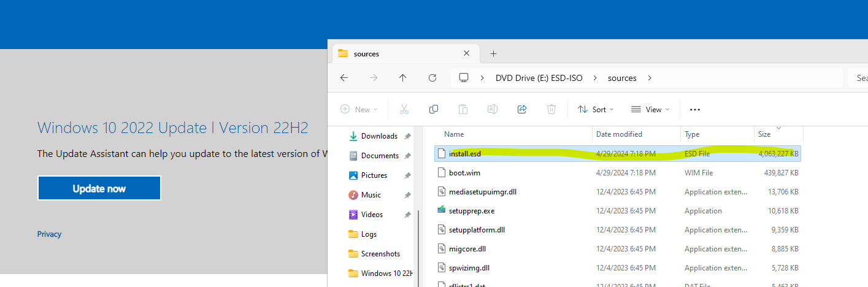Expand chevron after DVD Drive (E:) ESD-ISO
The height and width of the screenshot is (287, 868).
point(594,78)
